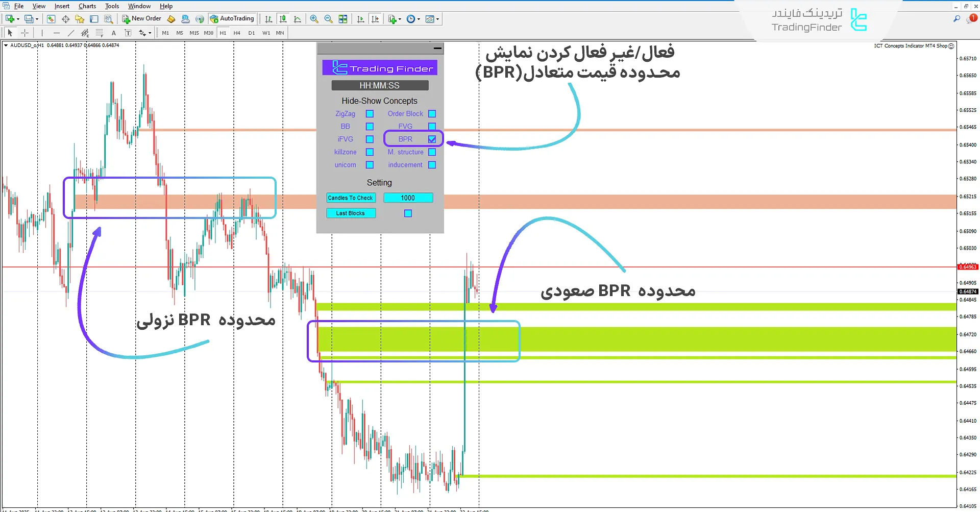Zoom out of the chart
The height and width of the screenshot is (512, 980).
coord(328,19)
